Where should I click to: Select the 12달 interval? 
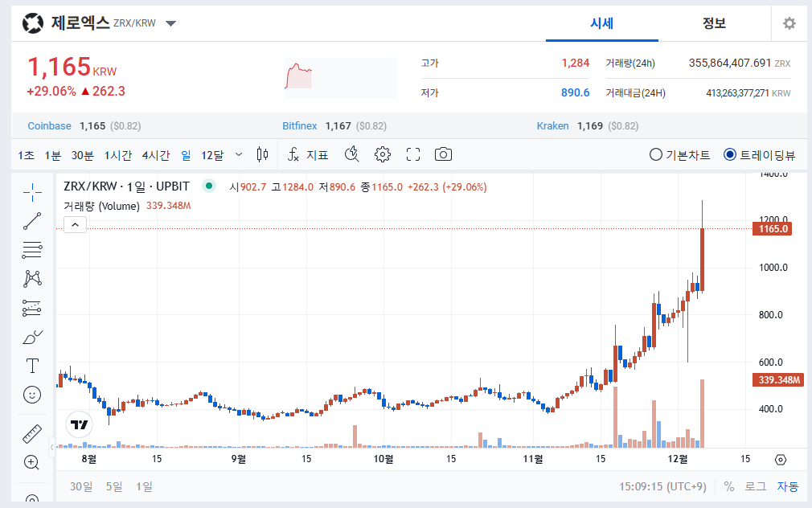[212, 155]
